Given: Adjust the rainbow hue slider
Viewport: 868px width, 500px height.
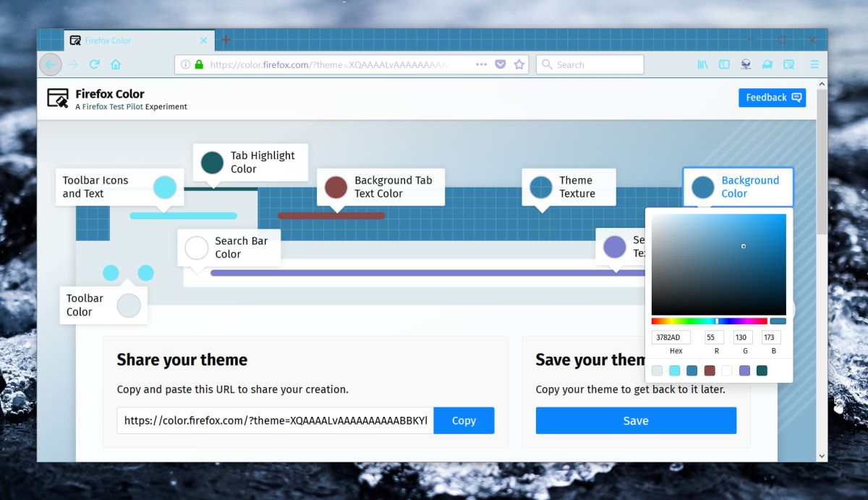Looking at the screenshot, I should click(x=709, y=321).
